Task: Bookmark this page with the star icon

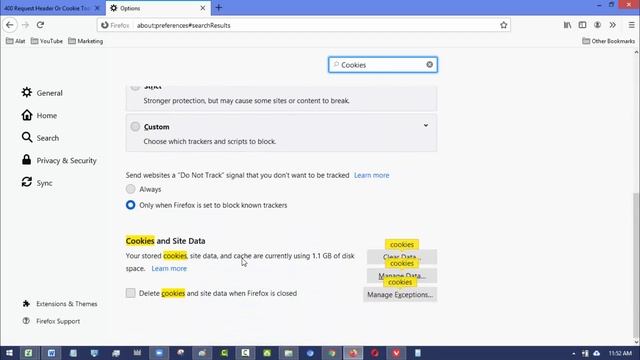Action: (x=503, y=25)
